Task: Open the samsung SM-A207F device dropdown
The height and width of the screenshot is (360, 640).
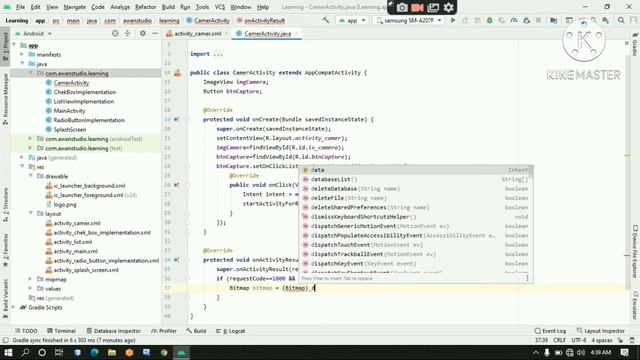Action: pyautogui.click(x=409, y=20)
